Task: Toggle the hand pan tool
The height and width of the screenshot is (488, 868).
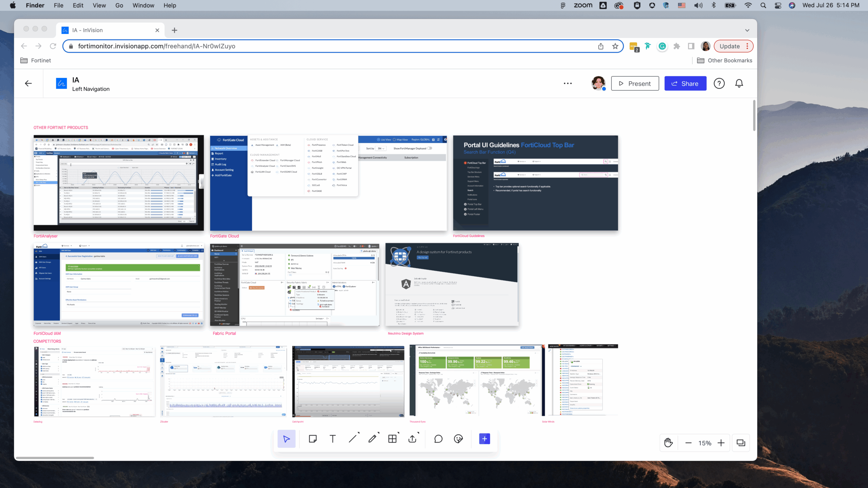Action: coord(668,443)
